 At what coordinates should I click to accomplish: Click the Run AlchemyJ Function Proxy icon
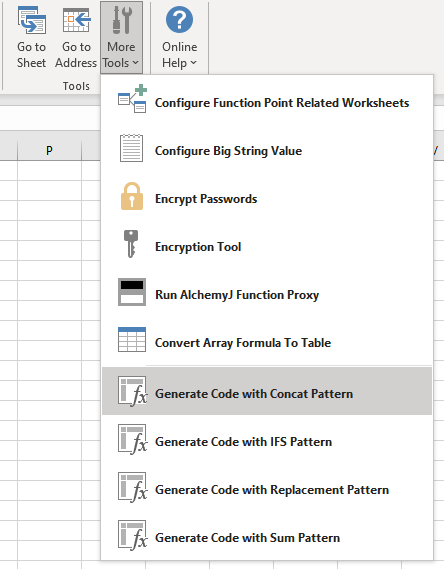point(132,292)
